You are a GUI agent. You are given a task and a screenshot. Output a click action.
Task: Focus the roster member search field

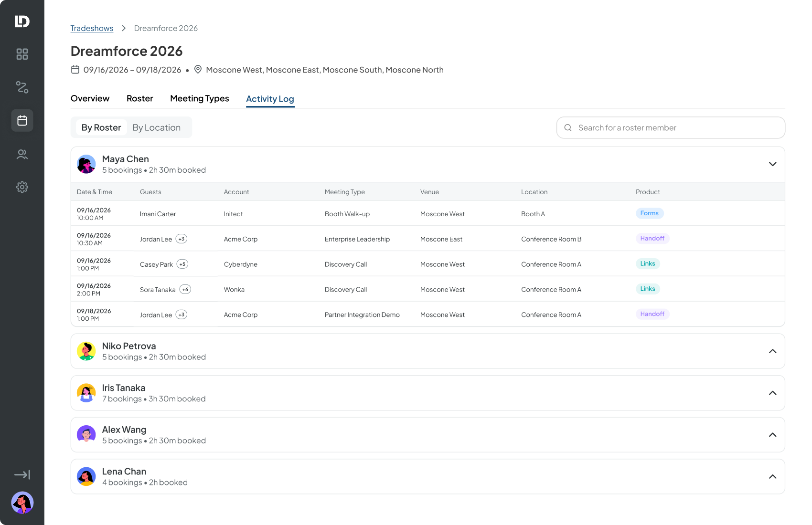(671, 128)
